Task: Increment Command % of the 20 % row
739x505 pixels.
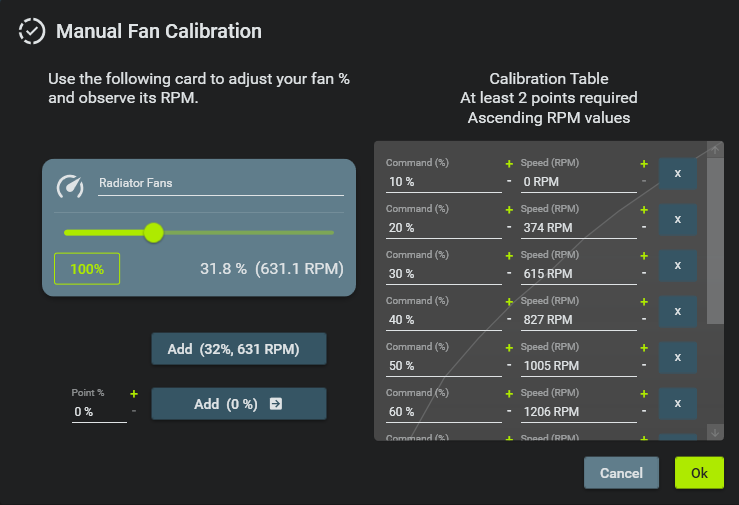Action: (509, 210)
